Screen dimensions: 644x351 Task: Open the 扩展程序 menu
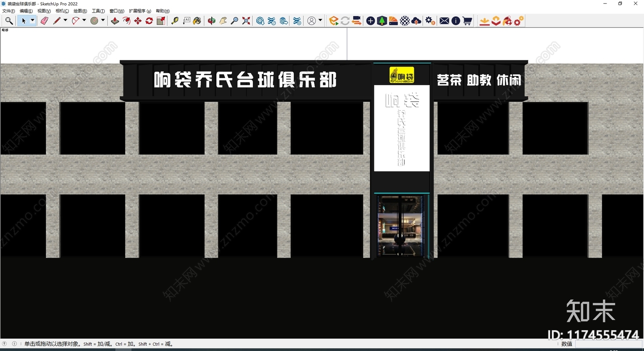click(x=140, y=11)
